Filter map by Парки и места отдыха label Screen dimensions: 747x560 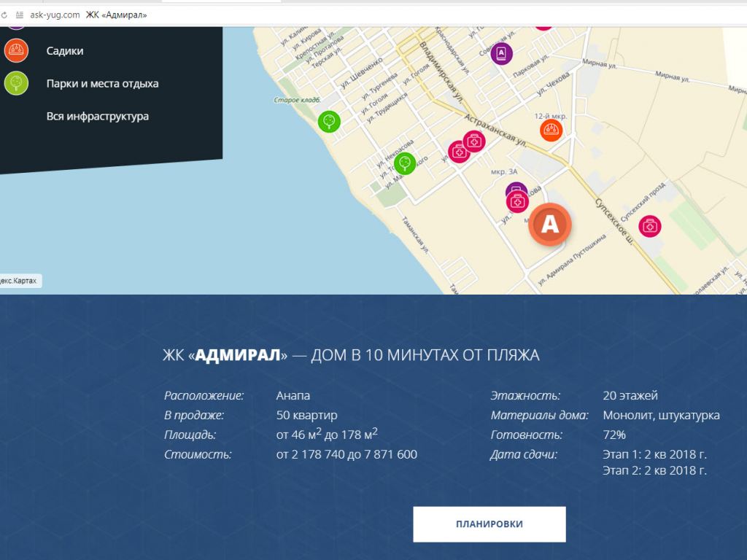pos(102,83)
